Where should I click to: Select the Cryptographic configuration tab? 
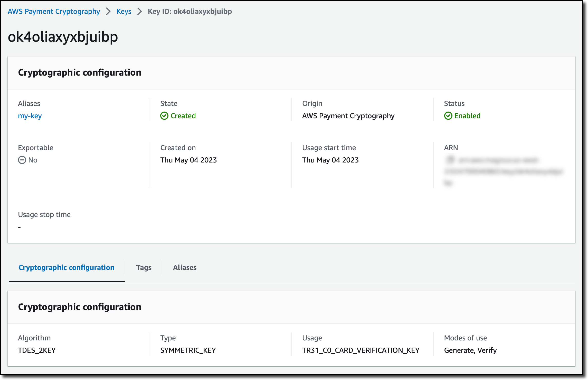click(x=67, y=268)
